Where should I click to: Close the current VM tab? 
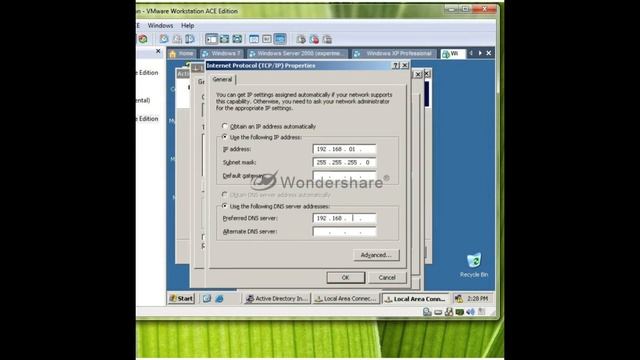(489, 53)
